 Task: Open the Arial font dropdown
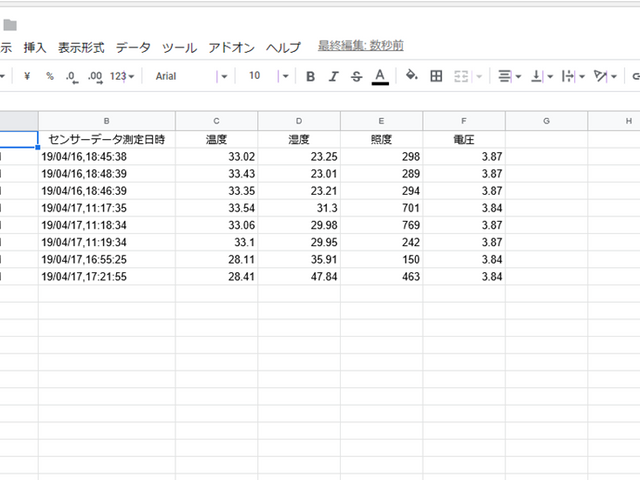point(191,76)
